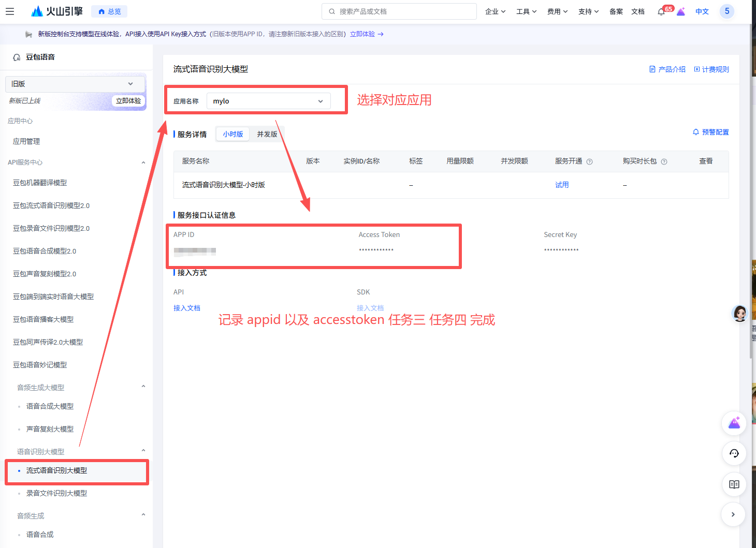
Task: Go to 总览 overview
Action: click(110, 11)
